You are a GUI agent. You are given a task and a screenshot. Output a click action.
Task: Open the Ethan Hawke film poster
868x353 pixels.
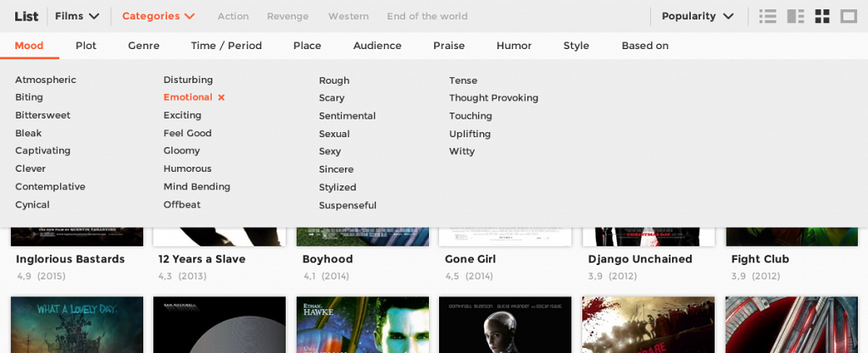(363, 325)
